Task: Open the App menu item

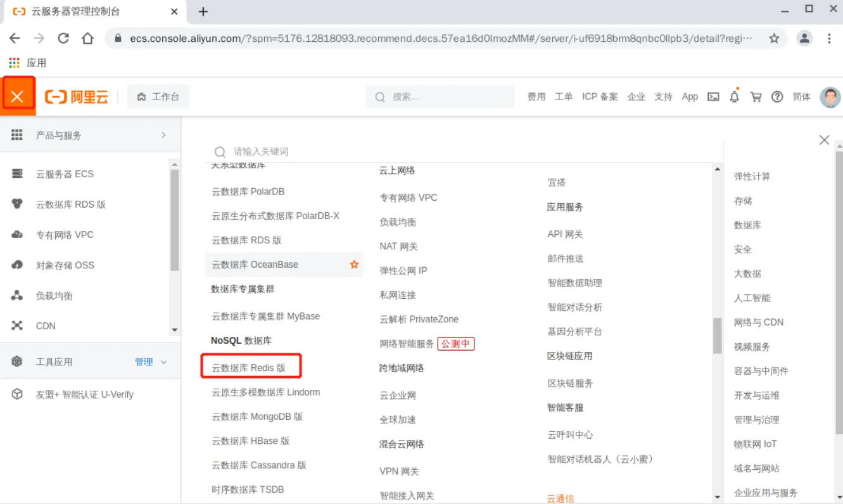Action: click(690, 97)
